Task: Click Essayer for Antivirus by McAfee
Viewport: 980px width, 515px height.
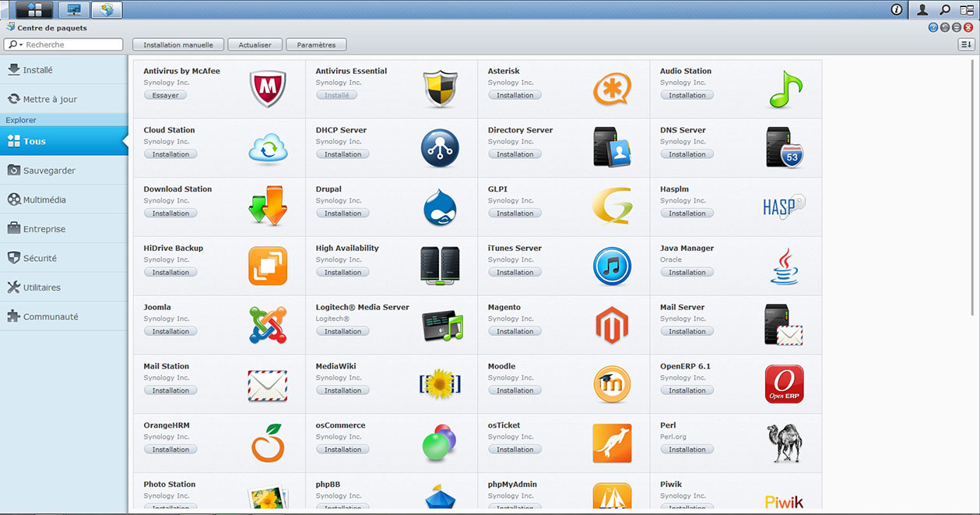Action: (x=165, y=95)
